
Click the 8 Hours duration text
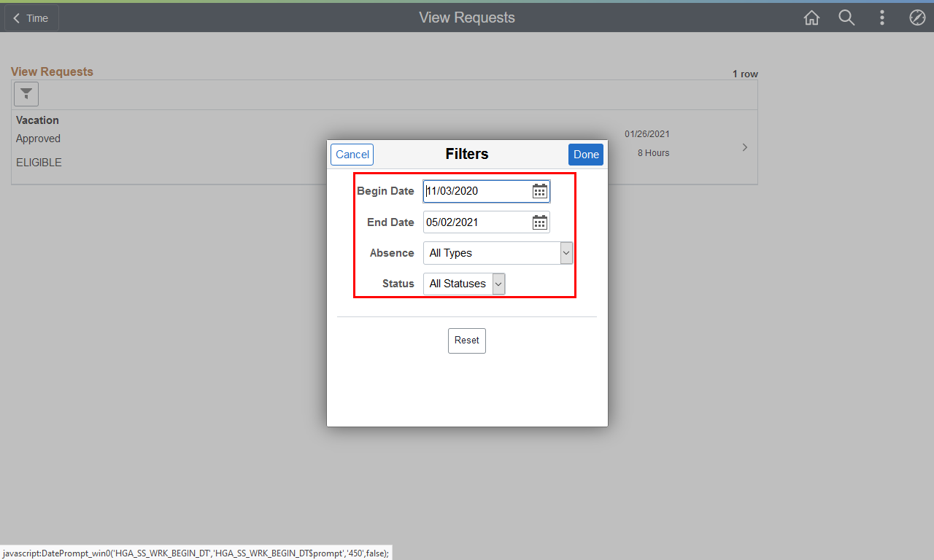[x=653, y=153]
